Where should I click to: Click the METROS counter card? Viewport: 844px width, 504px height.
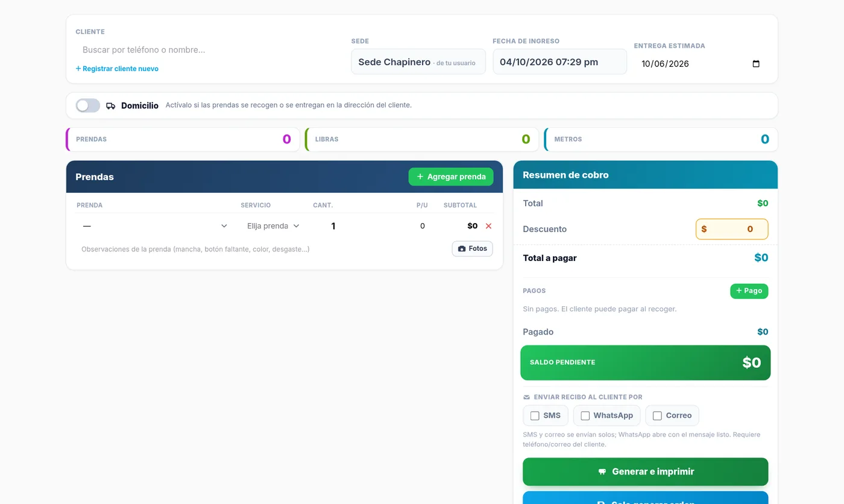pyautogui.click(x=661, y=139)
